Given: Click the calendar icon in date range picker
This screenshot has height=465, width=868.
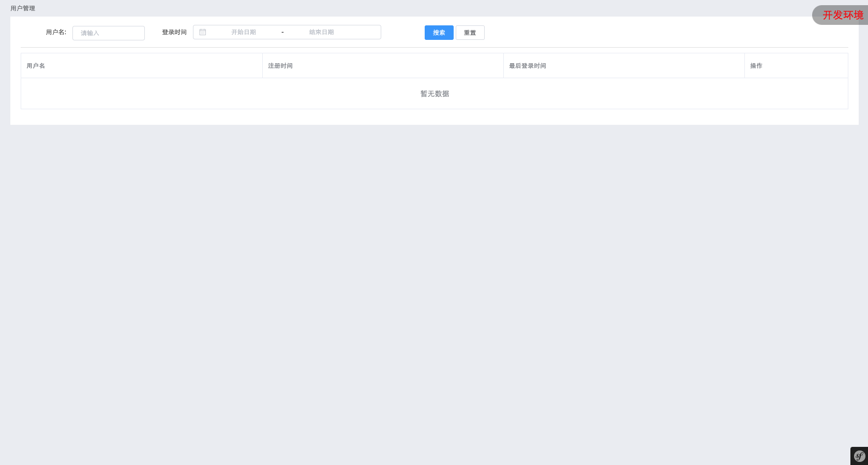Looking at the screenshot, I should tap(203, 32).
